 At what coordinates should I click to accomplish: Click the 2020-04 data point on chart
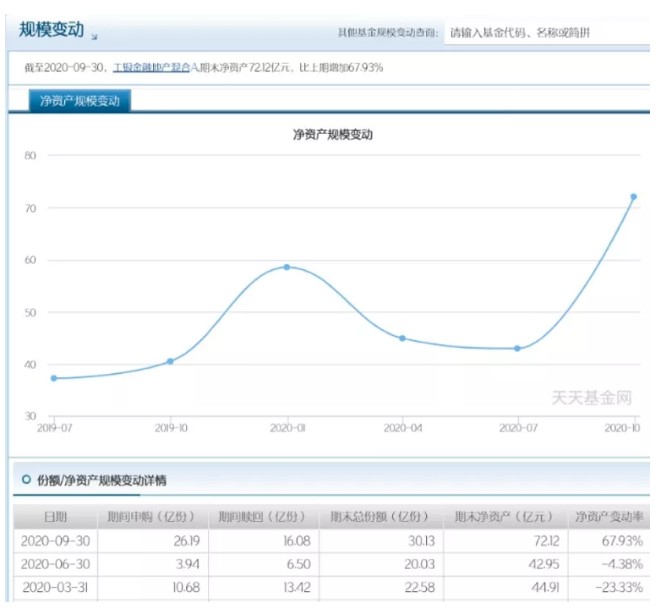(x=402, y=338)
